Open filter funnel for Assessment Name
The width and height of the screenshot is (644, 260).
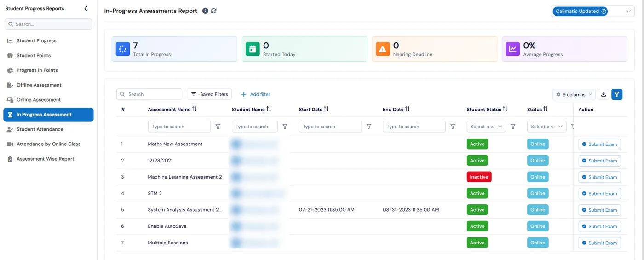click(218, 127)
